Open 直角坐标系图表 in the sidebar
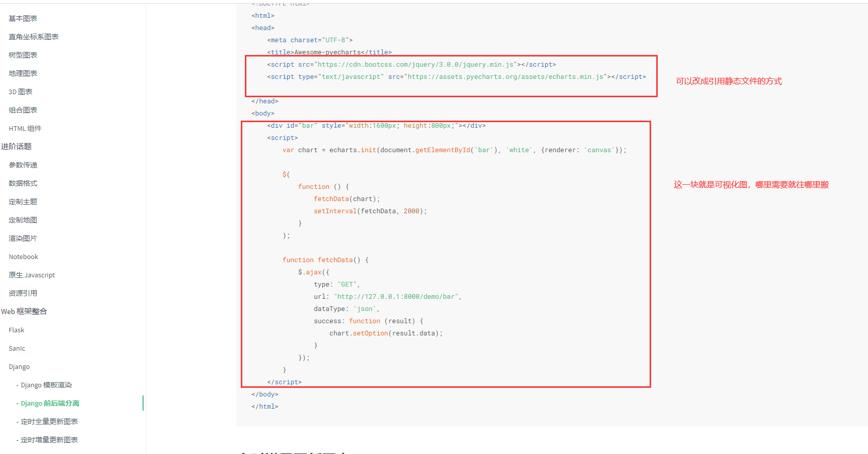The image size is (868, 454). click(x=34, y=37)
